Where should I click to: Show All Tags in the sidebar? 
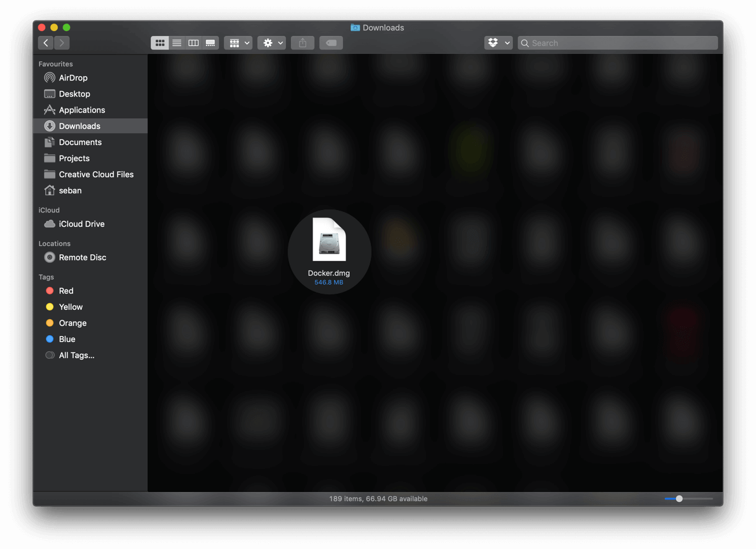click(x=90, y=355)
